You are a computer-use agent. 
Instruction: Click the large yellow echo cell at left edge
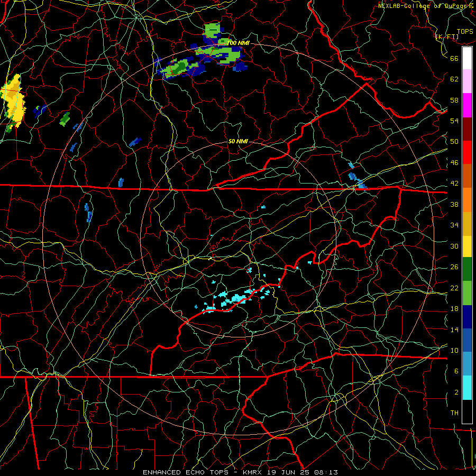[x=13, y=103]
